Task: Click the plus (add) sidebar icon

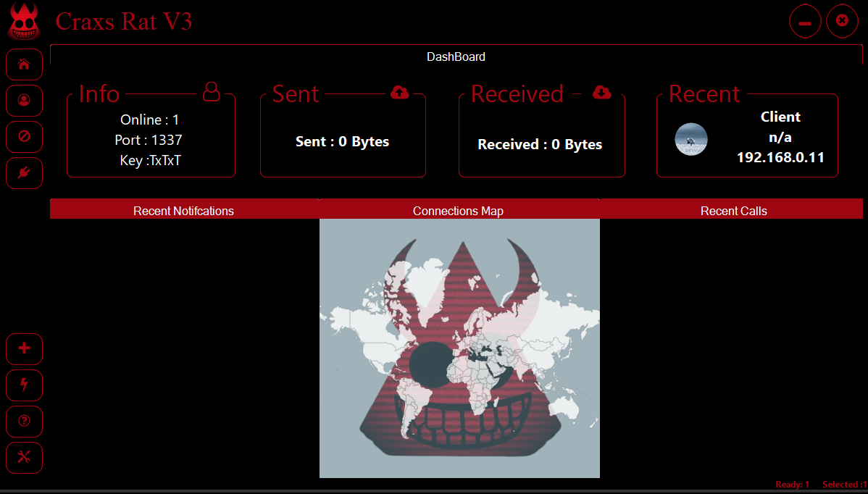Action: (x=24, y=348)
